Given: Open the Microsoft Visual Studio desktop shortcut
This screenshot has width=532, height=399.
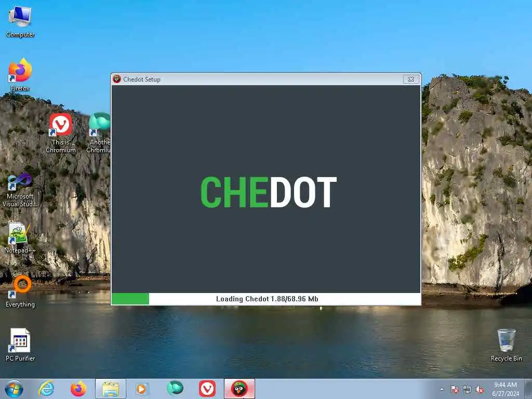Looking at the screenshot, I should tap(20, 190).
